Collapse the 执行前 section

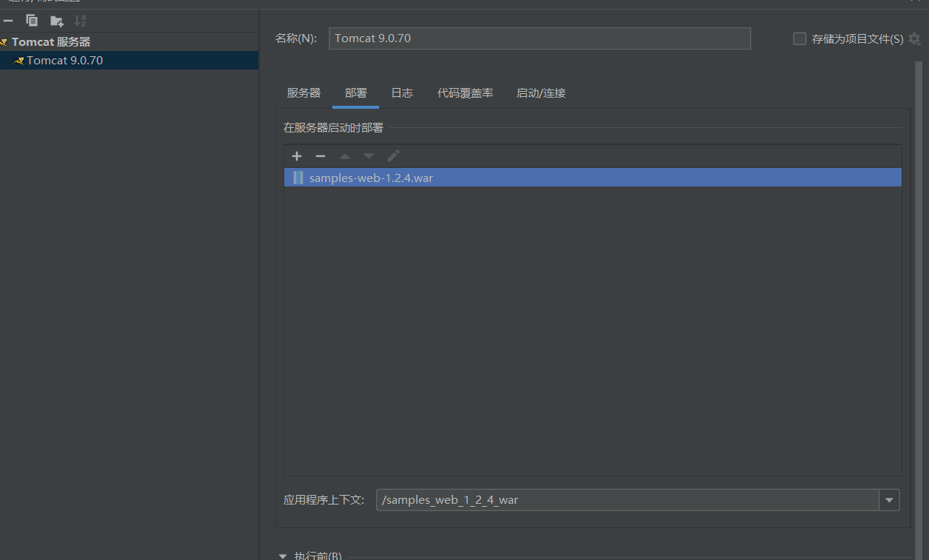tap(282, 556)
